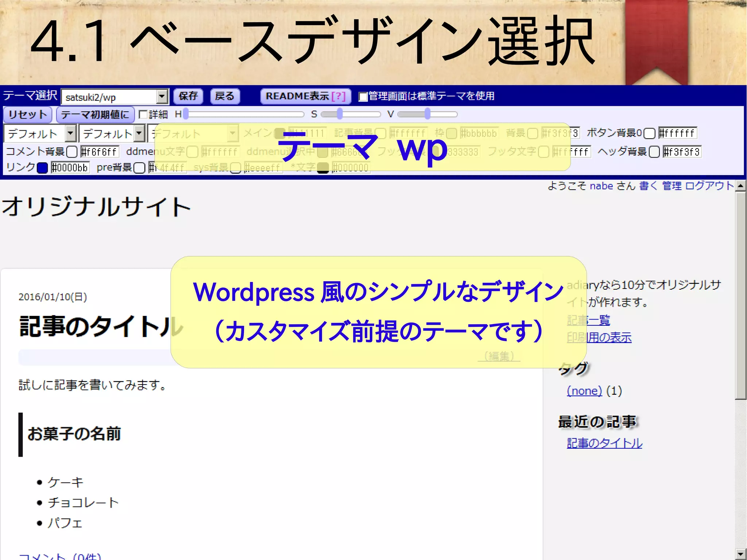Click the (none) tag link
Image resolution: width=747 pixels, height=560 pixels.
584,391
